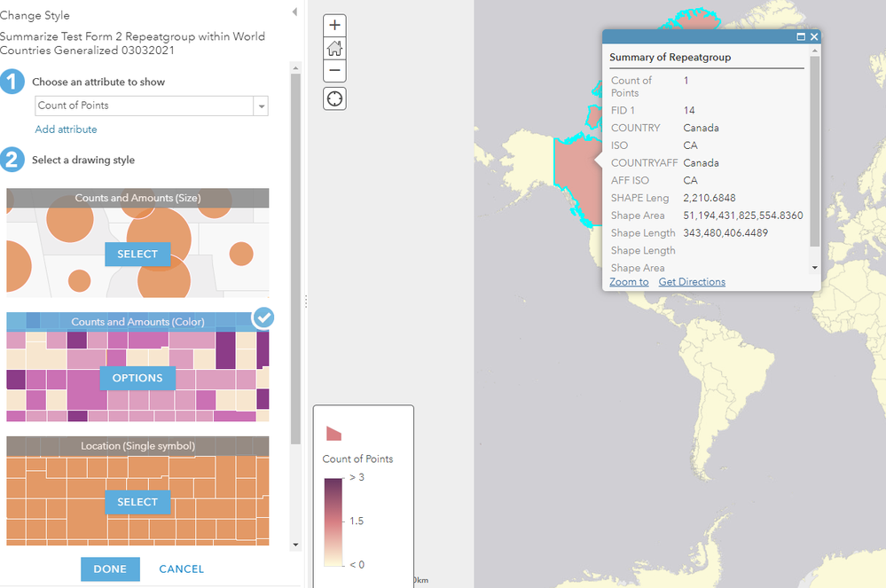Collapse the Change Style side panel
This screenshot has width=886, height=588.
click(294, 12)
